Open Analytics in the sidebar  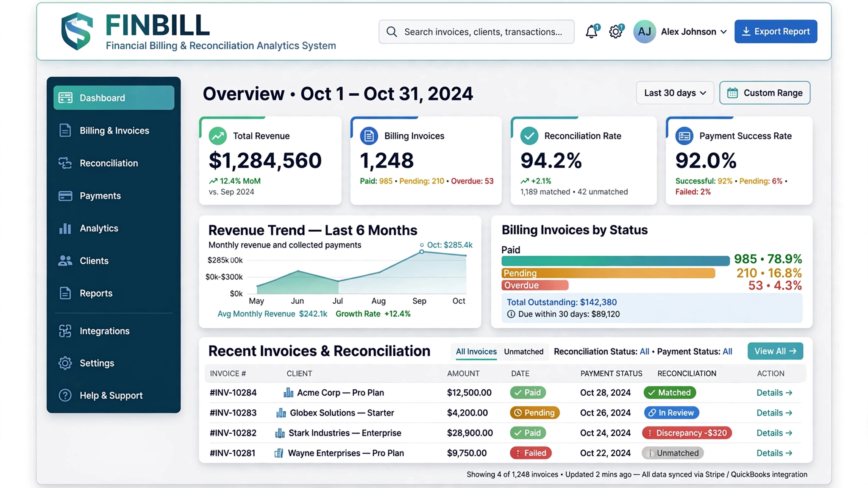(114, 228)
